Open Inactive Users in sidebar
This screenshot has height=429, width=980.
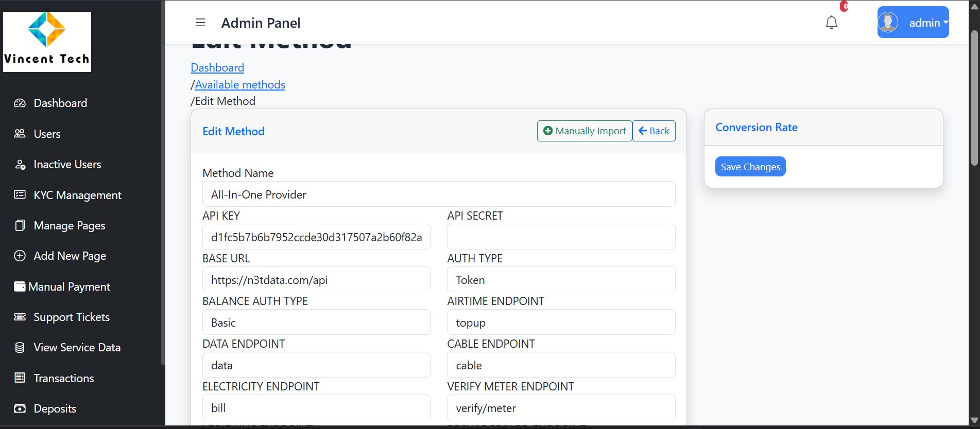click(x=67, y=165)
